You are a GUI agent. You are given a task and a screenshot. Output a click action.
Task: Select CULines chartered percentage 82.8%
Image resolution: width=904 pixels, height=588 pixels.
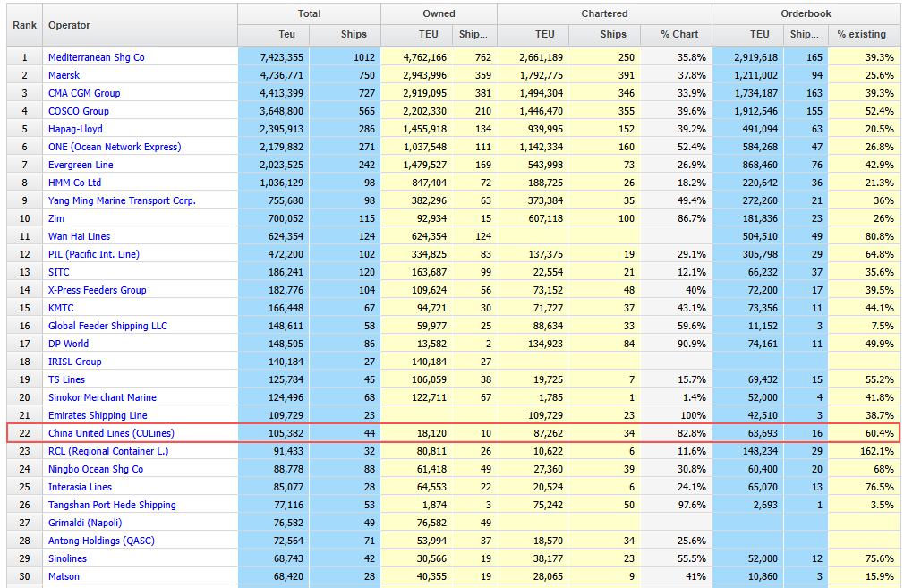(692, 432)
